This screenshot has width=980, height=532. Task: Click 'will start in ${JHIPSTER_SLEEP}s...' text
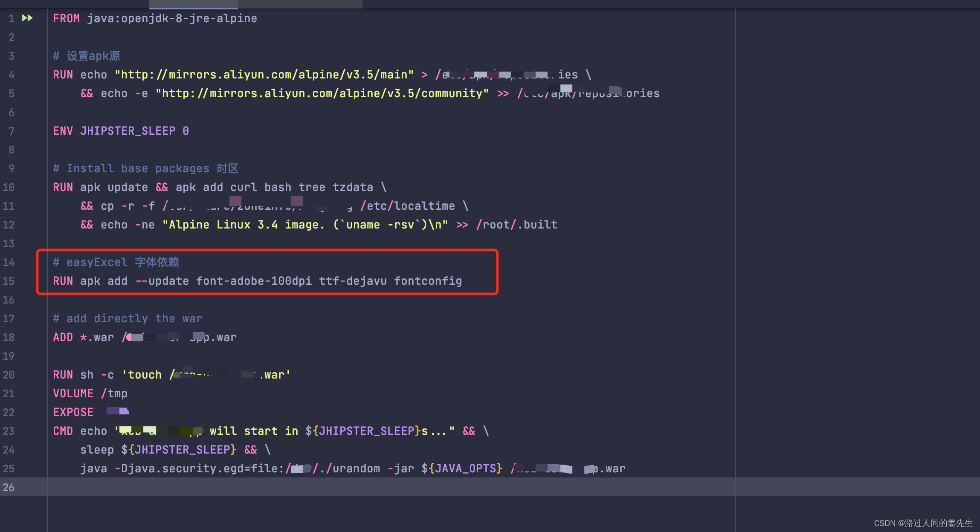pyautogui.click(x=332, y=431)
